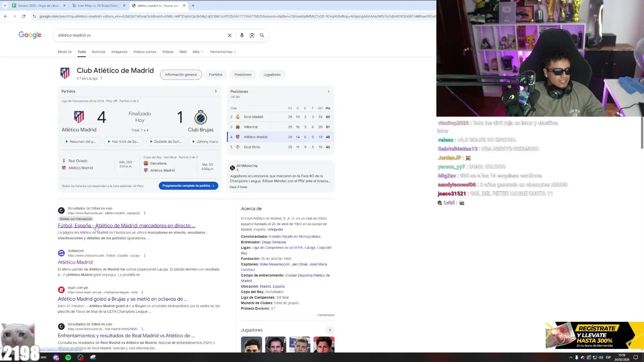Image resolution: width=644 pixels, height=362 pixels.
Task: Open the 2010MisterChip X post card
Action: [281, 176]
